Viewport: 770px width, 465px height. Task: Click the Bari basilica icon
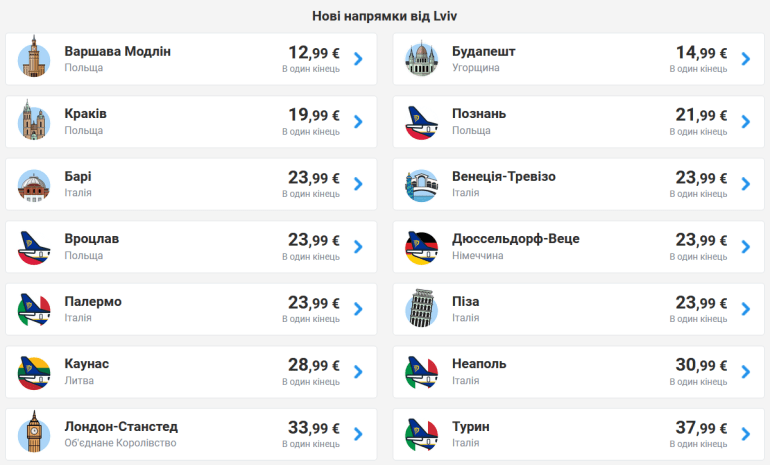click(34, 184)
